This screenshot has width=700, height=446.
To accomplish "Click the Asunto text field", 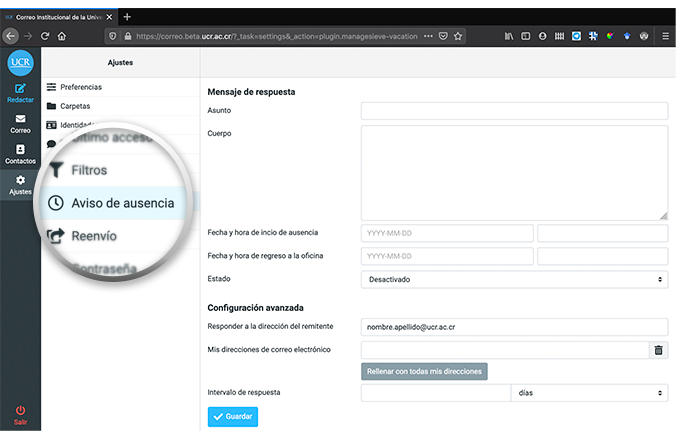I will click(513, 110).
